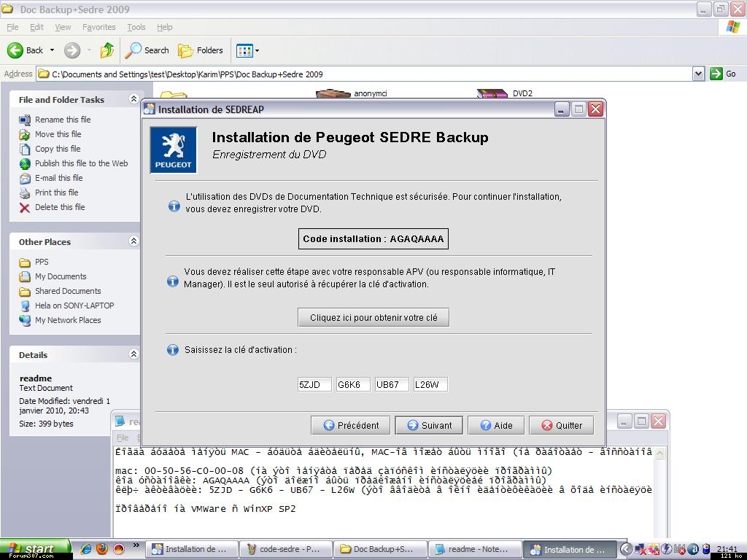Click the green Go arrow button

tap(716, 74)
